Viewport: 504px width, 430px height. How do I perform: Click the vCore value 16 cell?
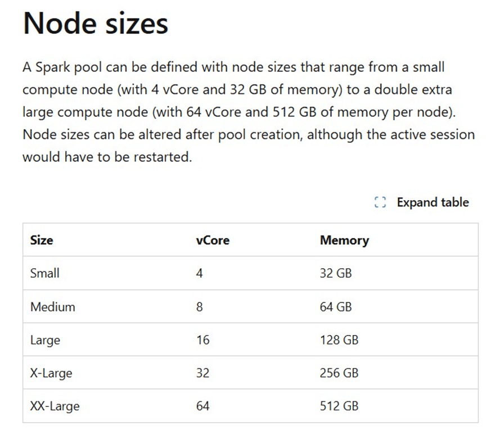(x=202, y=340)
